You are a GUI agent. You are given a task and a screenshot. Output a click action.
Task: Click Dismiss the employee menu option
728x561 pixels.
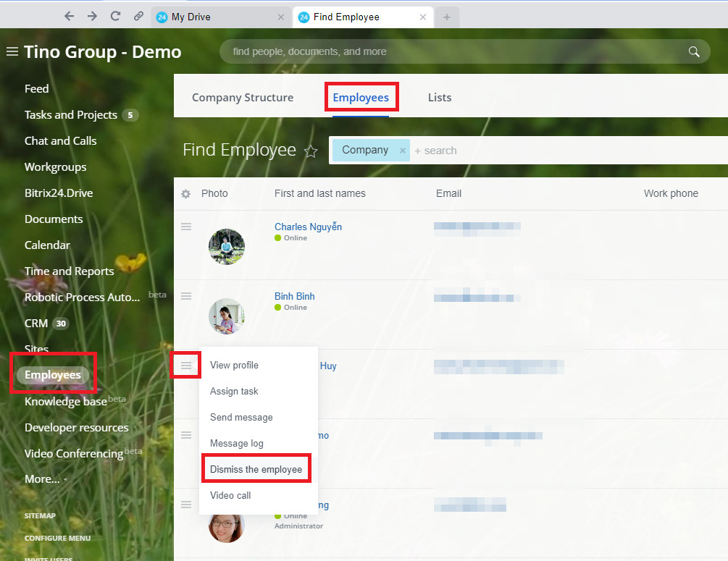[259, 469]
